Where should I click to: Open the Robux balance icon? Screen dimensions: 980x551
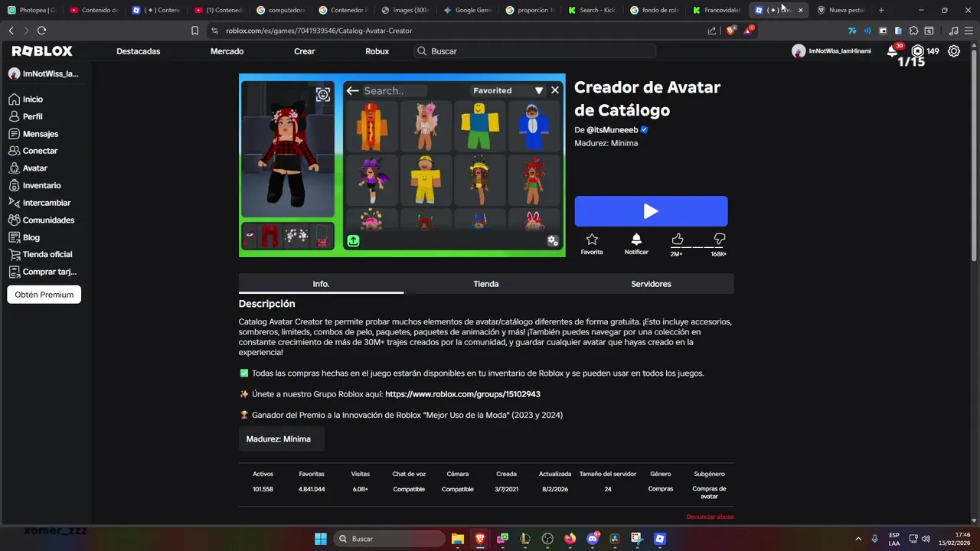tap(917, 51)
